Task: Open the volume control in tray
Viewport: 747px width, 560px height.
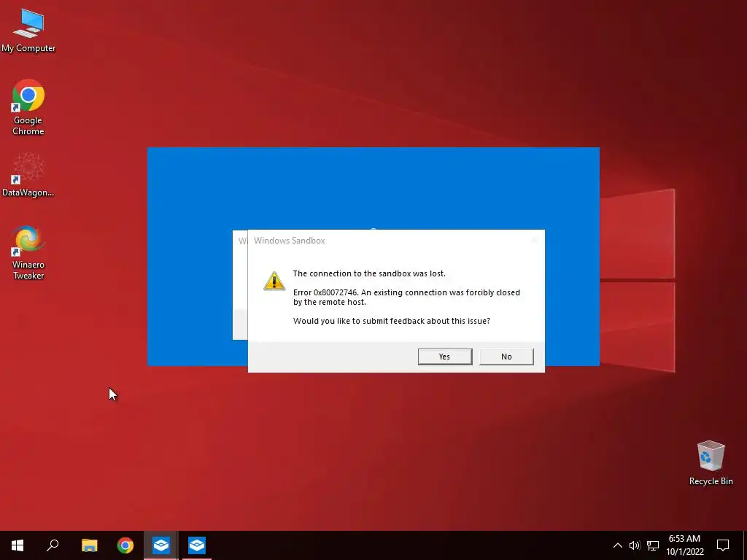Action: 635,545
